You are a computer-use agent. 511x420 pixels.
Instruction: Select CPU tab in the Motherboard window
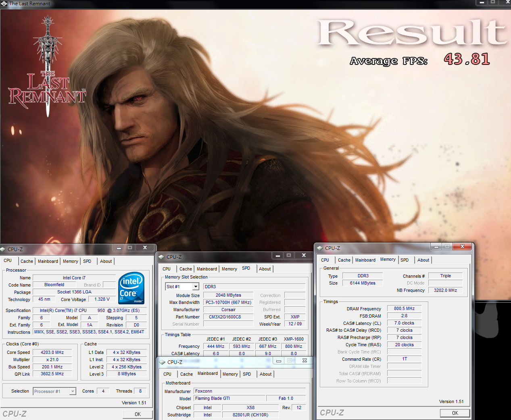tap(167, 374)
